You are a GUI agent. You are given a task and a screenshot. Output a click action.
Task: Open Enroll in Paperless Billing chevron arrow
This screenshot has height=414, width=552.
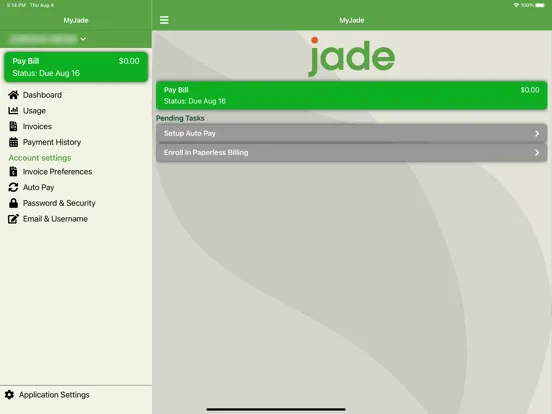tap(537, 152)
